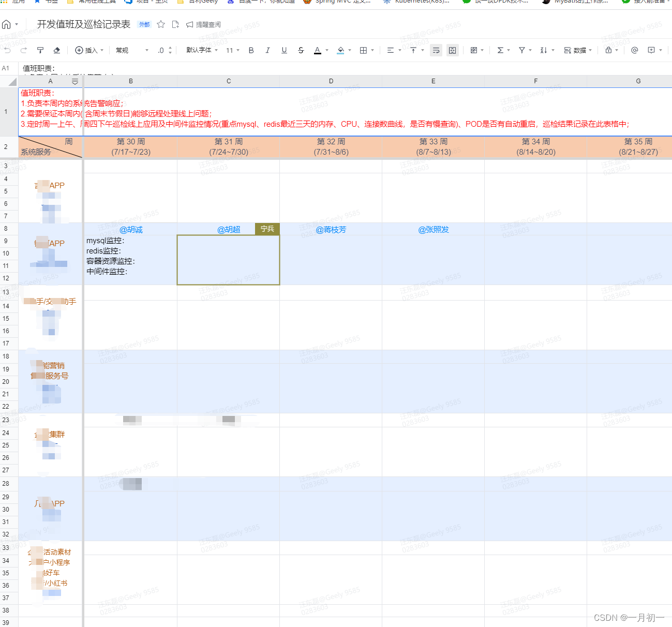Open the font size 11 dropdown
672x627 pixels.
point(233,50)
